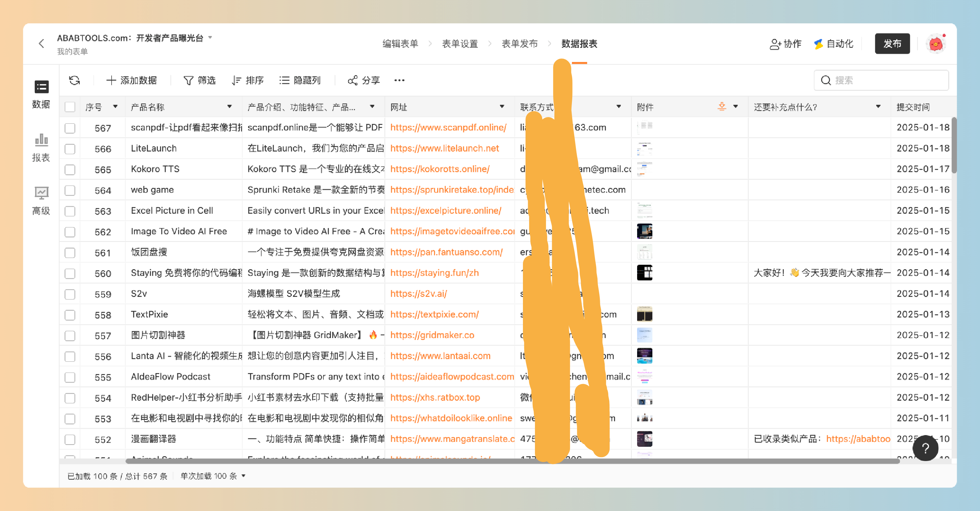This screenshot has height=511, width=980.
Task: Click the refresh data icon
Action: coord(74,80)
